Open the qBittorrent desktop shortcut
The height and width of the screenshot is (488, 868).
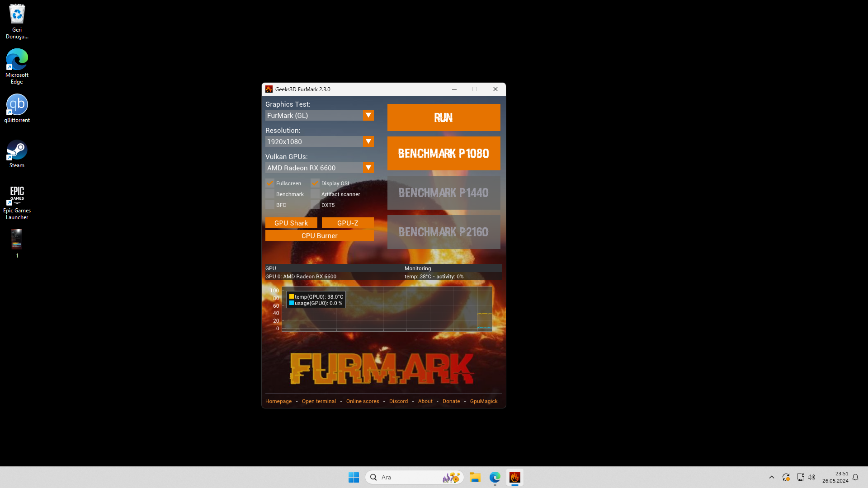click(x=17, y=108)
